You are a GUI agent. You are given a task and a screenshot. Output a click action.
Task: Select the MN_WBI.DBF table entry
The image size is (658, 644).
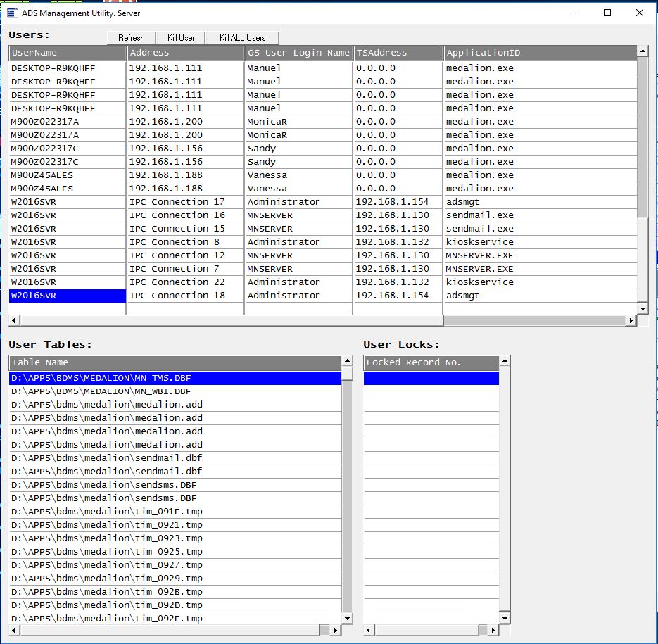[x=175, y=391]
